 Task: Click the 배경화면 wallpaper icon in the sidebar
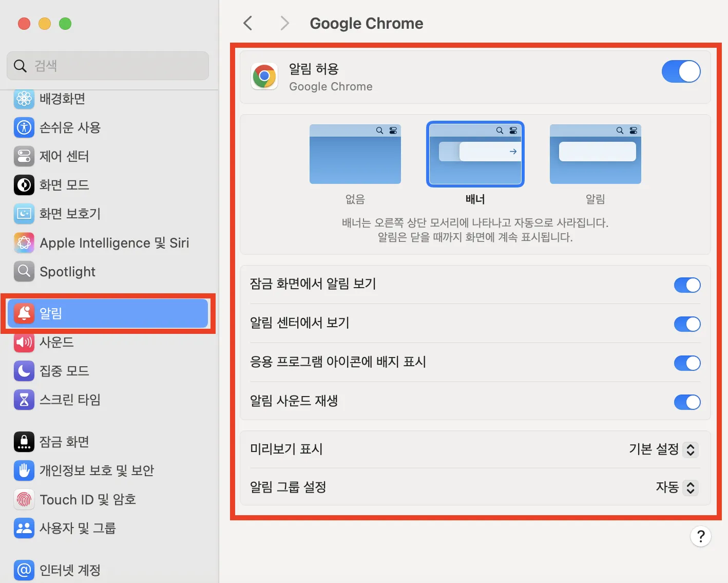[x=24, y=99]
